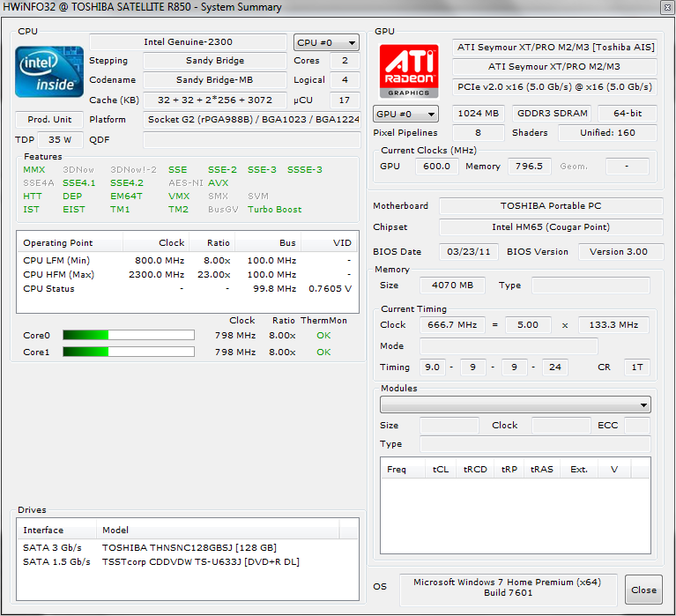The width and height of the screenshot is (676, 616).
Task: Click the SSE4.2 feature label
Action: (x=127, y=182)
